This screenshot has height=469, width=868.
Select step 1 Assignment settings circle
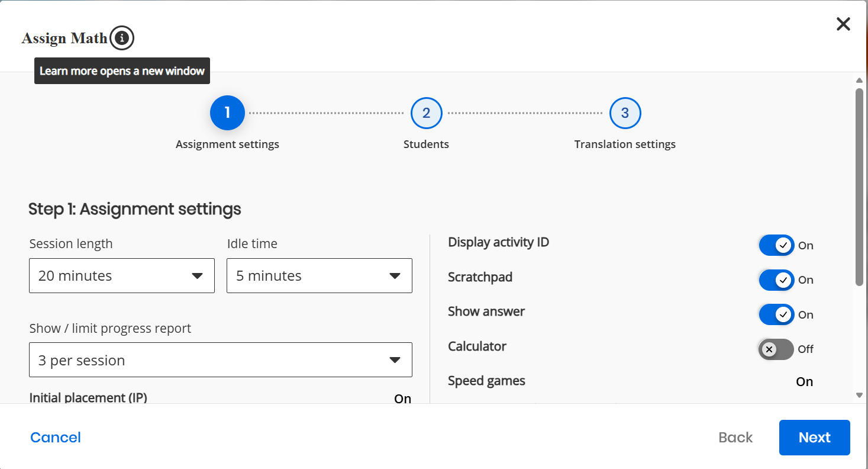(227, 113)
